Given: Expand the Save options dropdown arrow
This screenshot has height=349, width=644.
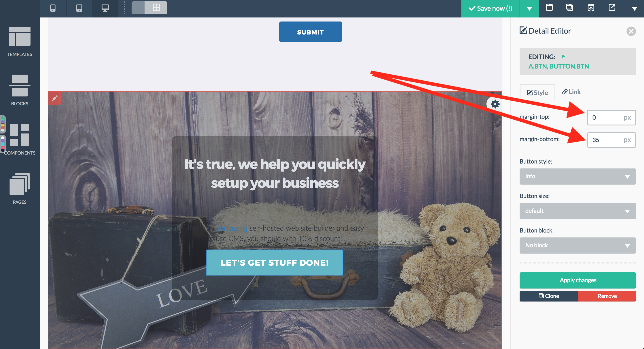Looking at the screenshot, I should pyautogui.click(x=529, y=9).
